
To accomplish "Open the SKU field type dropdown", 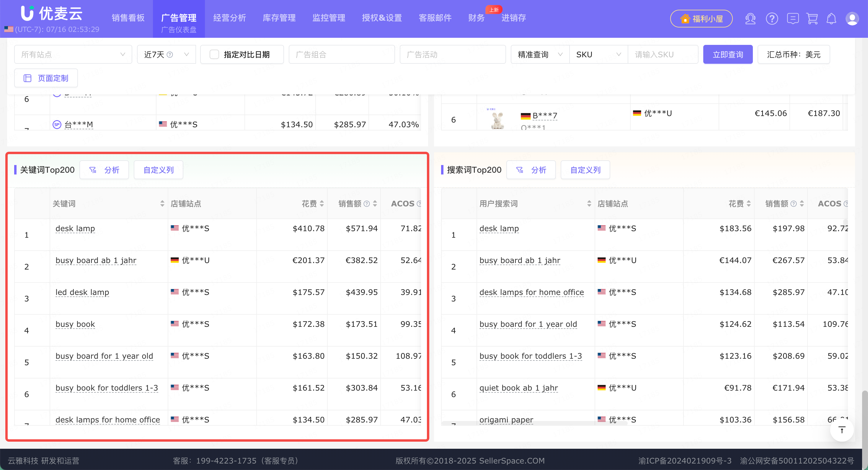I will (598, 54).
